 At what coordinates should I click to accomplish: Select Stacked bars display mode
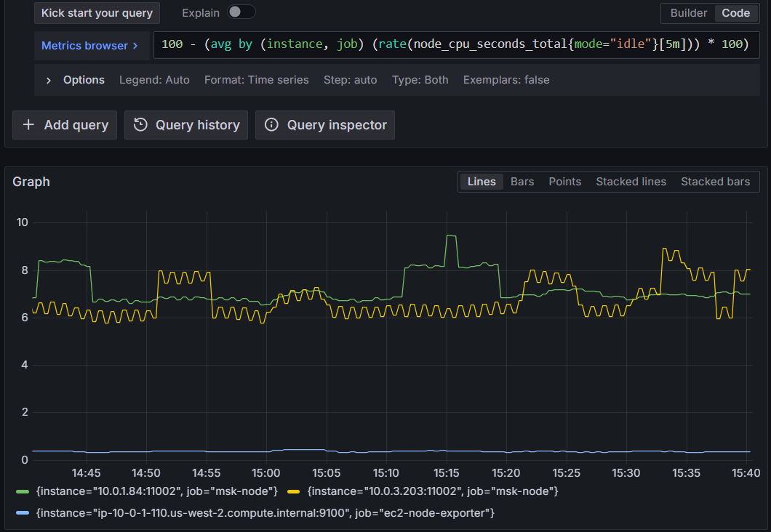714,181
